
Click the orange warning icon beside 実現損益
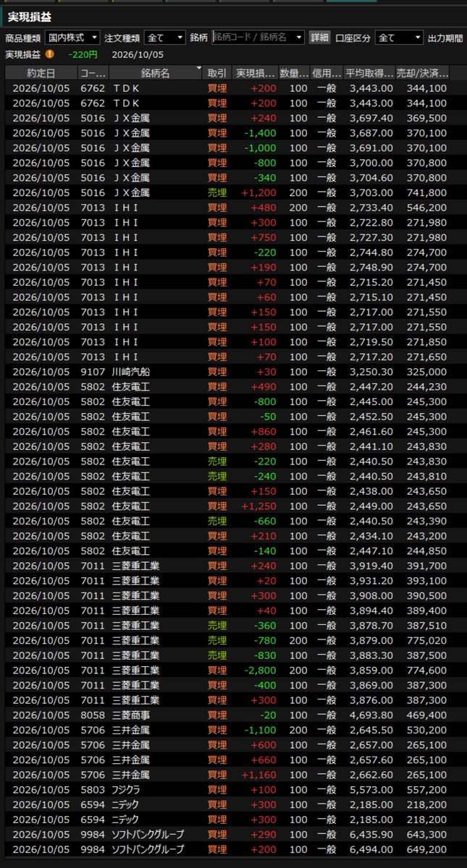point(50,54)
